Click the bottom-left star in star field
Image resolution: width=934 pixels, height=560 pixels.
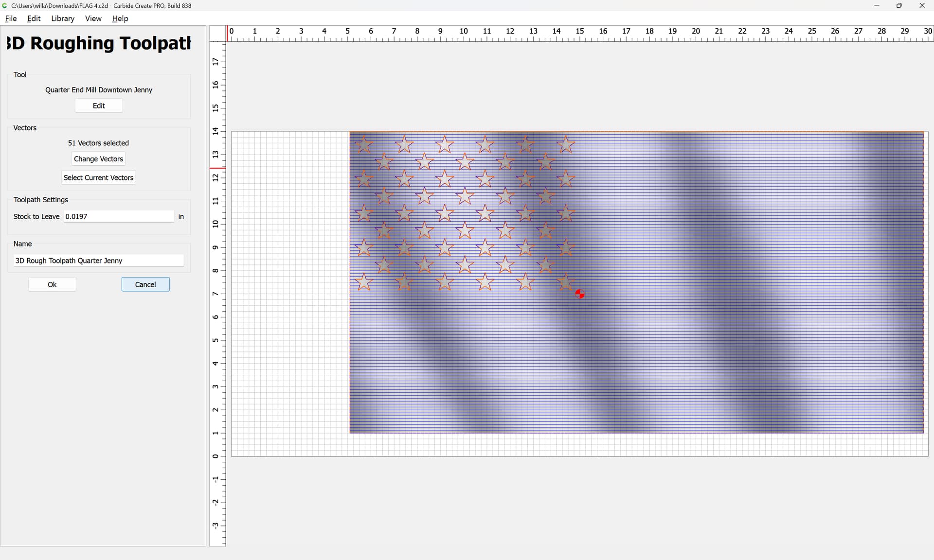coord(364,281)
